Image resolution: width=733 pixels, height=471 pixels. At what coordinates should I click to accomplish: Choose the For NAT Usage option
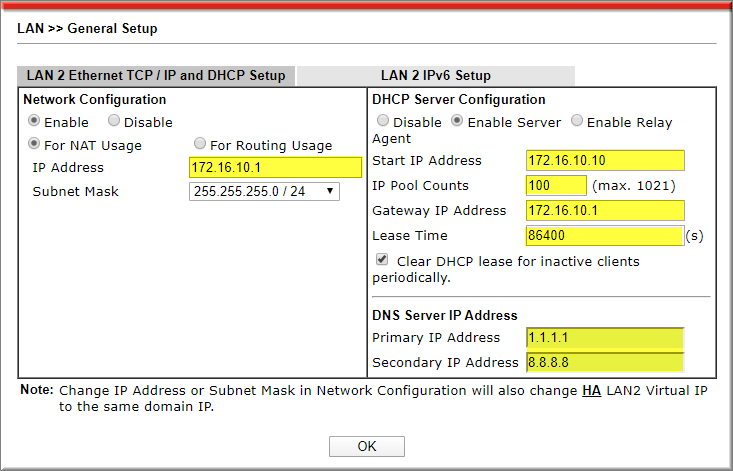[35, 144]
